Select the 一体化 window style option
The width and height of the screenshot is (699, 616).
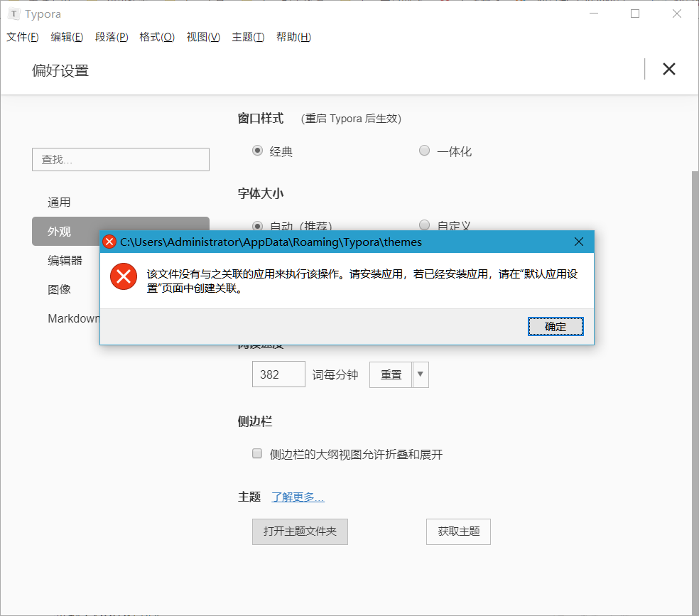(424, 150)
